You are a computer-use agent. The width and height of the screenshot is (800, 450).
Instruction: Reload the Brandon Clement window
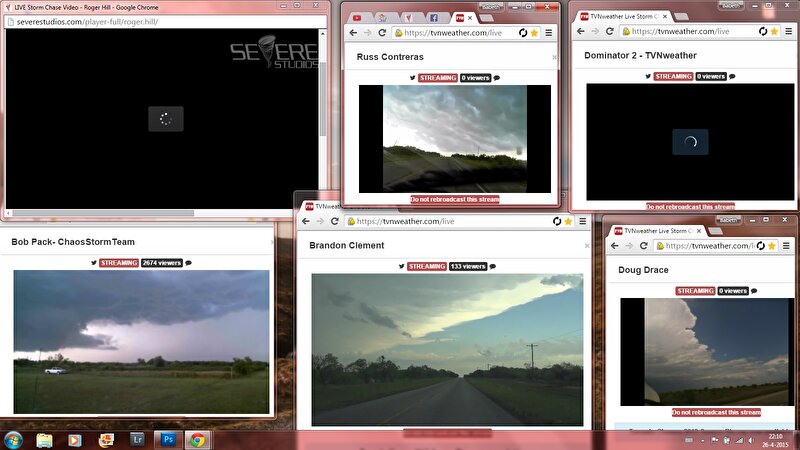pos(334,221)
